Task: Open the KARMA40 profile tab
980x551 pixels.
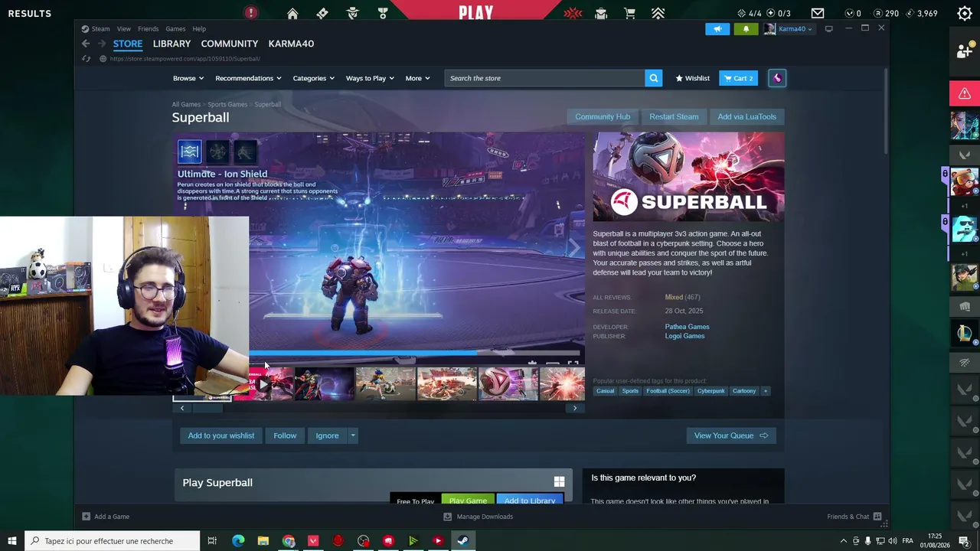Action: 291,44
